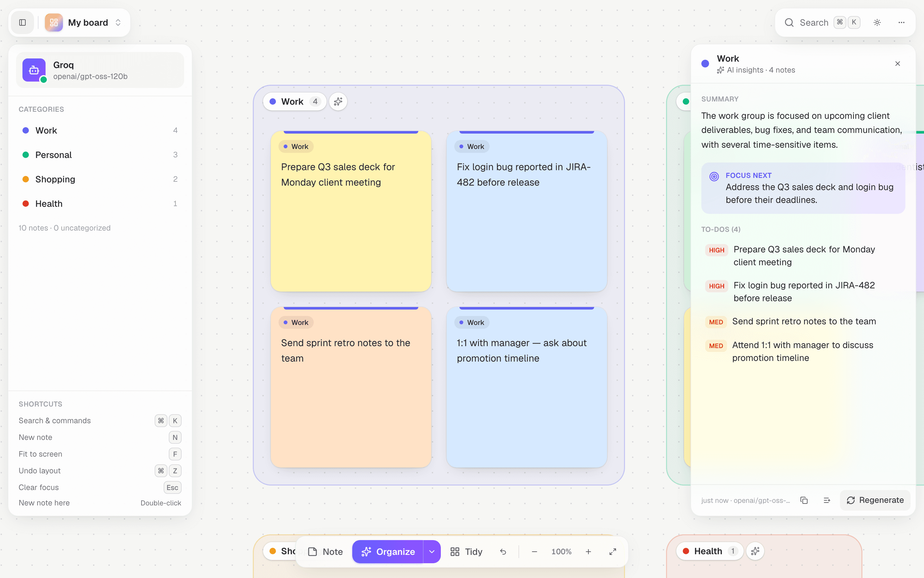
Task: Open AI insights for Work group
Action: [338, 102]
